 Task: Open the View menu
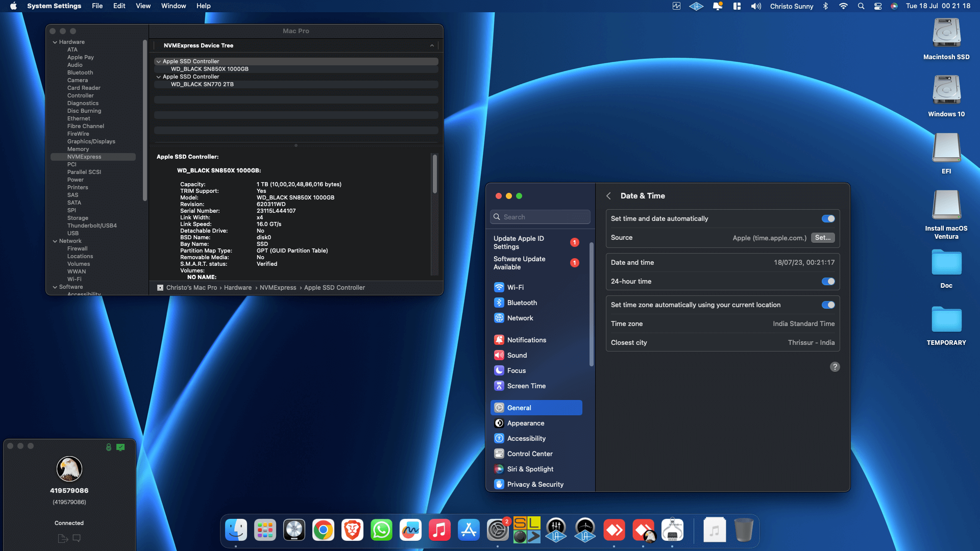(143, 6)
